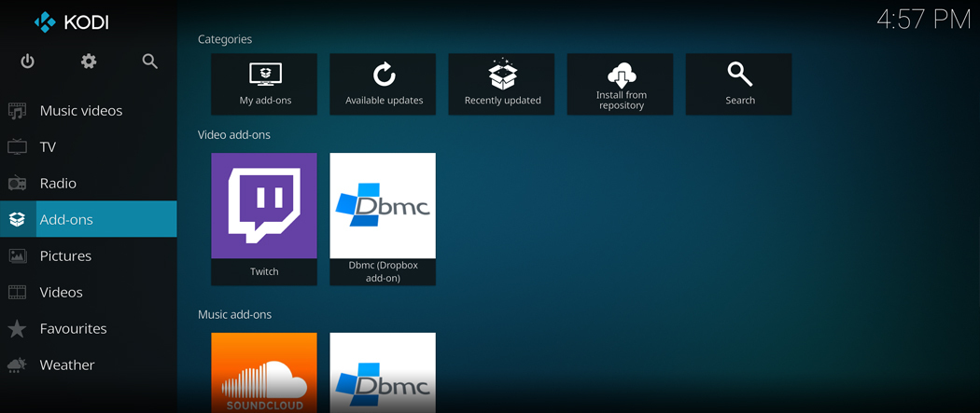Click the Radio icon in sidebar
This screenshot has width=980, height=413.
click(17, 184)
